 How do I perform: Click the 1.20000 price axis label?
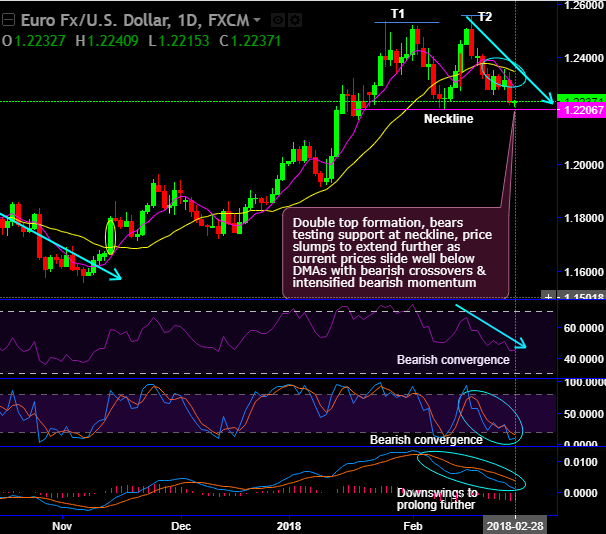tap(584, 165)
